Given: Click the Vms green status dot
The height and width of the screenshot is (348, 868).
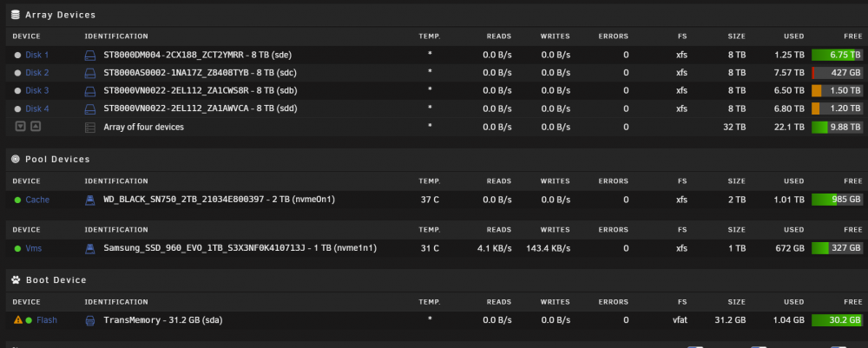Looking at the screenshot, I should (x=17, y=248).
